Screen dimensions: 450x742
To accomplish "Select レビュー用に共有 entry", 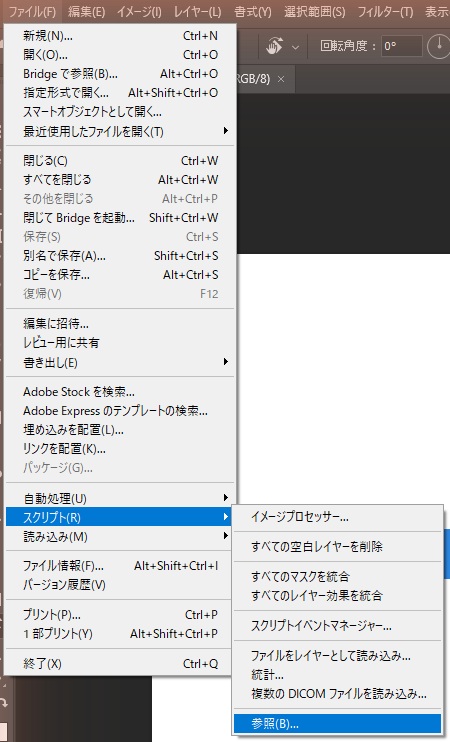I will tap(120, 343).
